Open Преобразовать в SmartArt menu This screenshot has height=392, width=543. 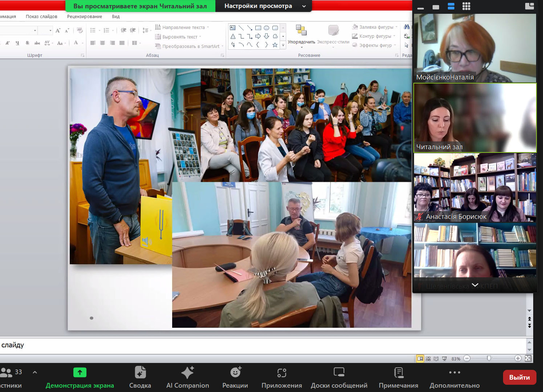[189, 46]
